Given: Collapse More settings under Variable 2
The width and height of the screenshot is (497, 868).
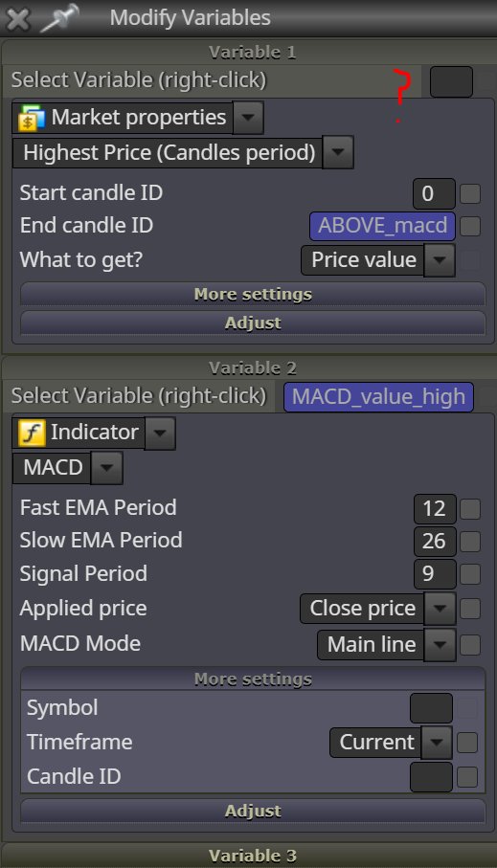Looking at the screenshot, I should (253, 679).
